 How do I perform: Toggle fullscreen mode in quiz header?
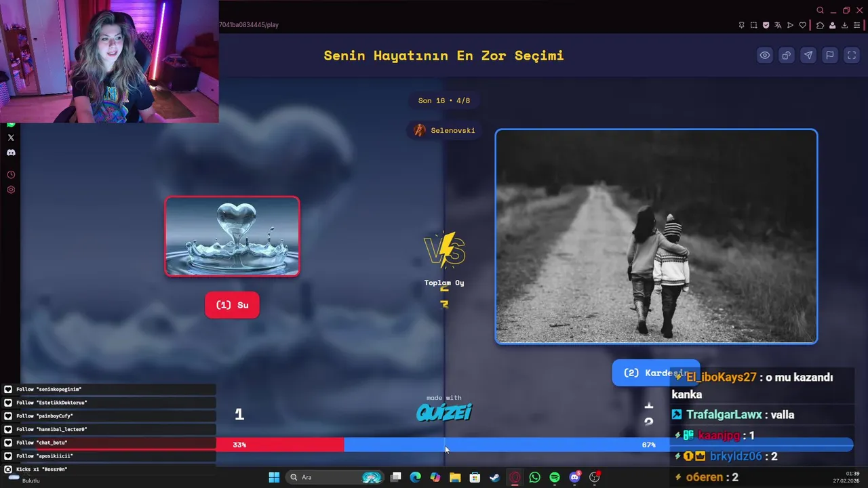click(x=852, y=56)
